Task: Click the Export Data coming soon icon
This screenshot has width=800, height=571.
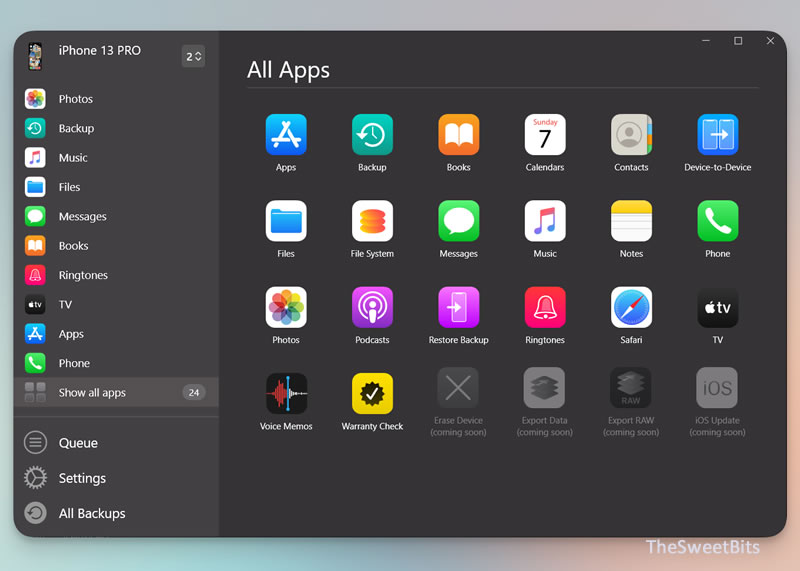Action: (544, 388)
